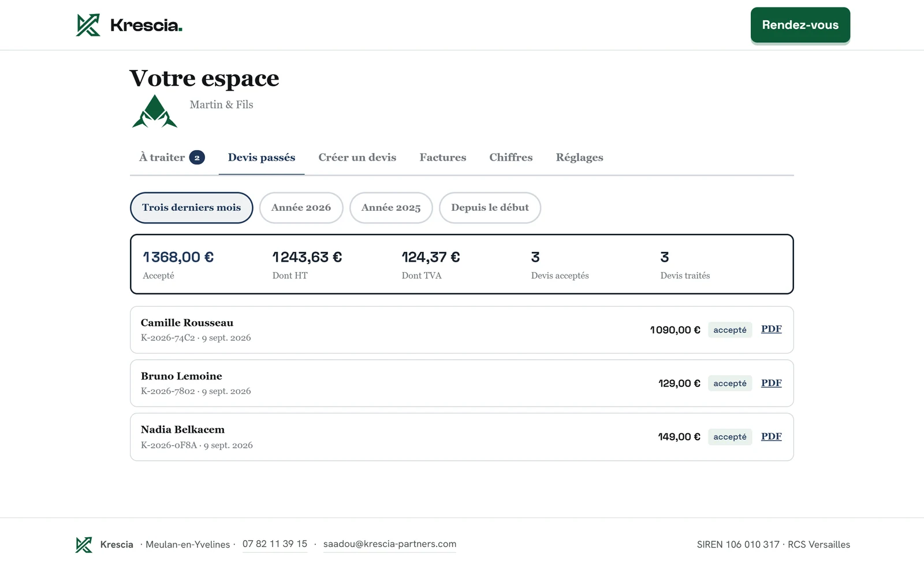Click the 124,37 € Dont TVA value

431,257
